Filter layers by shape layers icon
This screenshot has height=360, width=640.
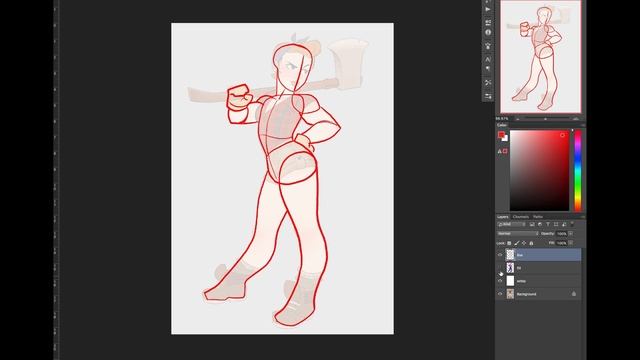point(556,224)
